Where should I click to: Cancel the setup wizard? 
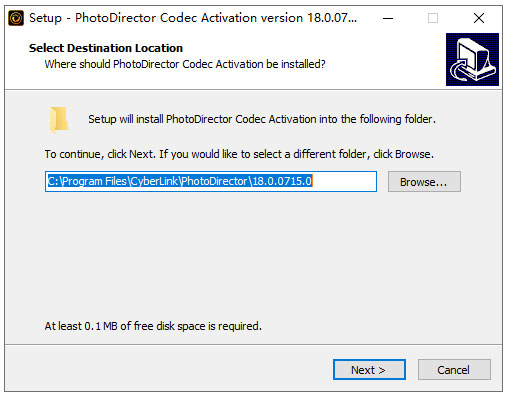coord(454,370)
